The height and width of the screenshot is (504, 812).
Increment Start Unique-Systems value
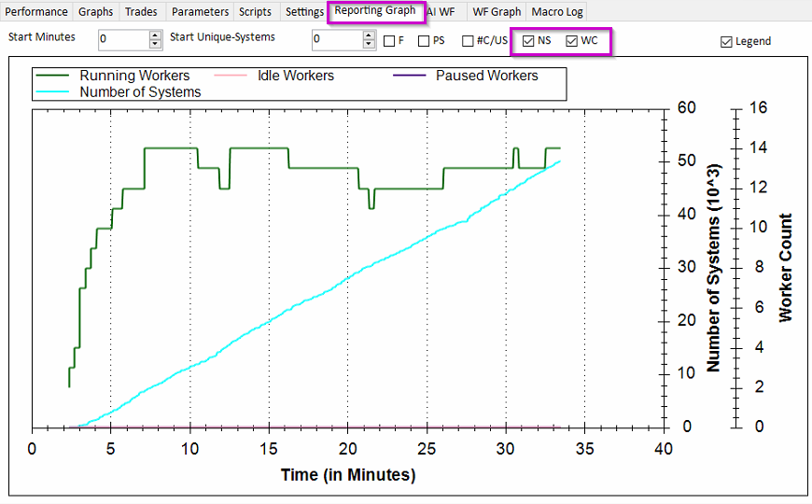(370, 35)
